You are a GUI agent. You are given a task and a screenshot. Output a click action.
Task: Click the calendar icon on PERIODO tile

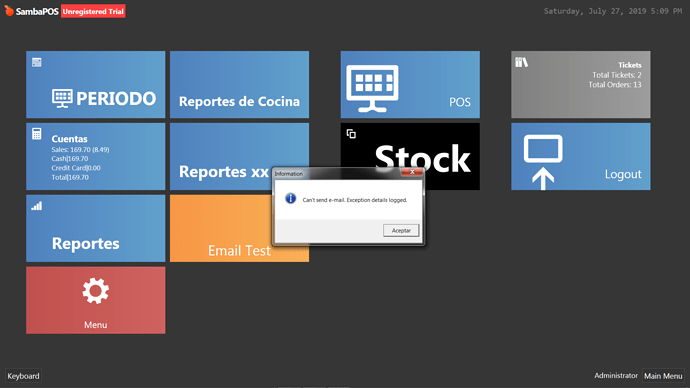click(x=37, y=62)
